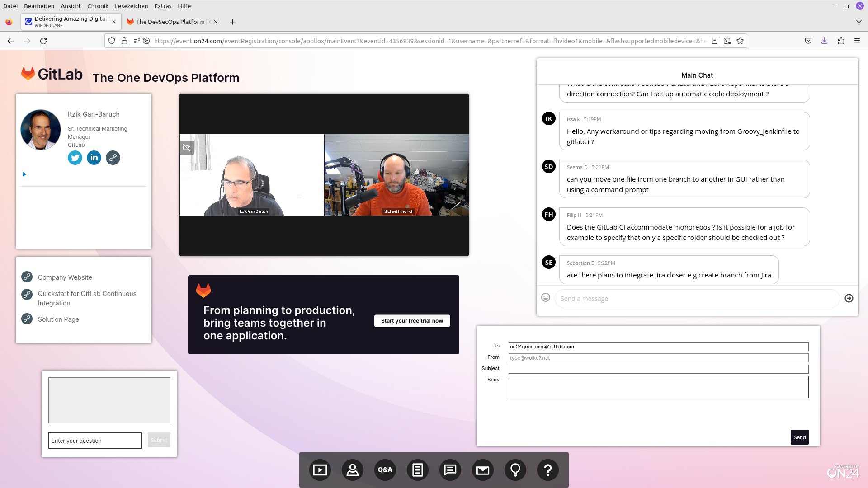Open the emoji picker in chat
Viewport: 868px width, 488px height.
[x=546, y=297]
